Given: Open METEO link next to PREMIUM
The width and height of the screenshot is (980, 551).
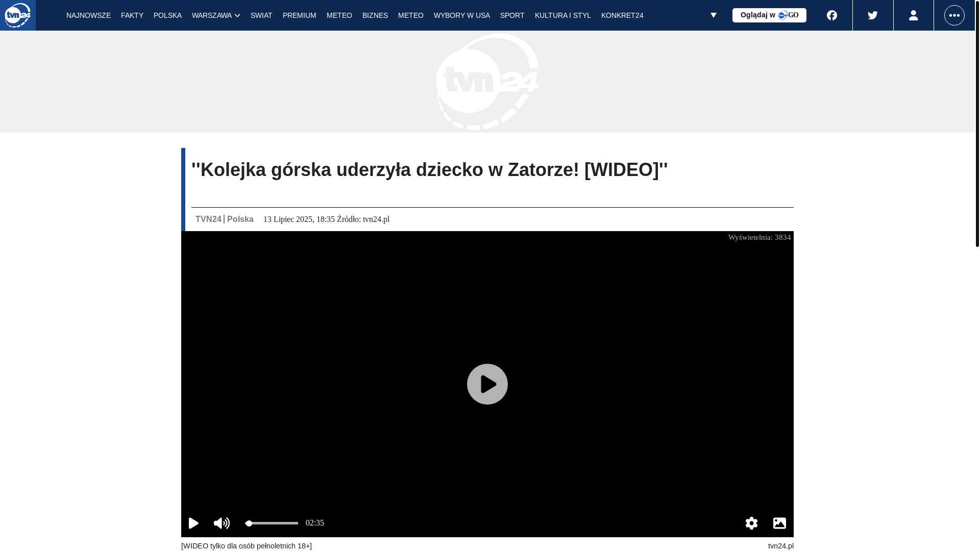Looking at the screenshot, I should tap(339, 15).
